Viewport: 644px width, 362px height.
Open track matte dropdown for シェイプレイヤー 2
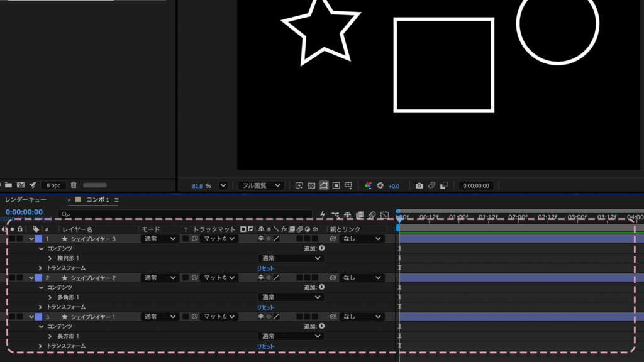tap(219, 277)
